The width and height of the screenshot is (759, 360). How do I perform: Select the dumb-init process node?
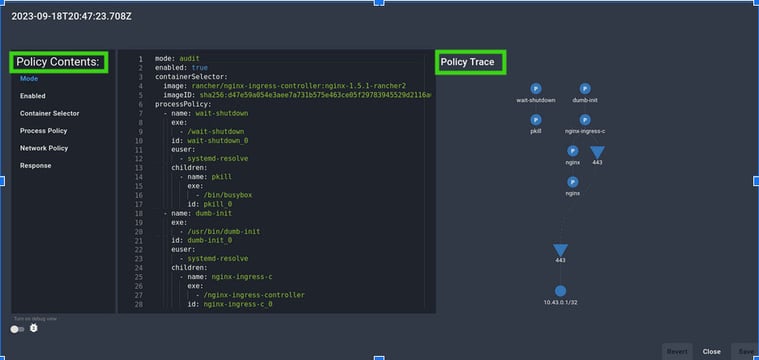[x=585, y=89]
